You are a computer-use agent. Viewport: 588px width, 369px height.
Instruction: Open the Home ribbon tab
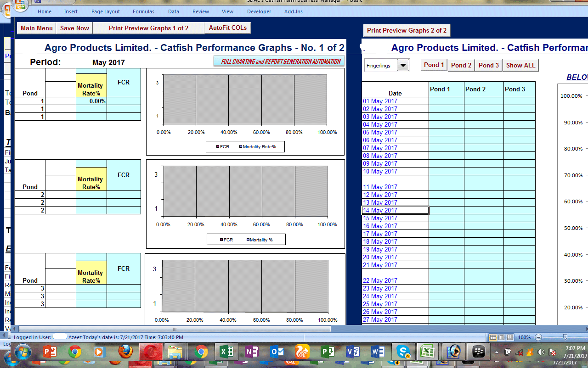(45, 11)
